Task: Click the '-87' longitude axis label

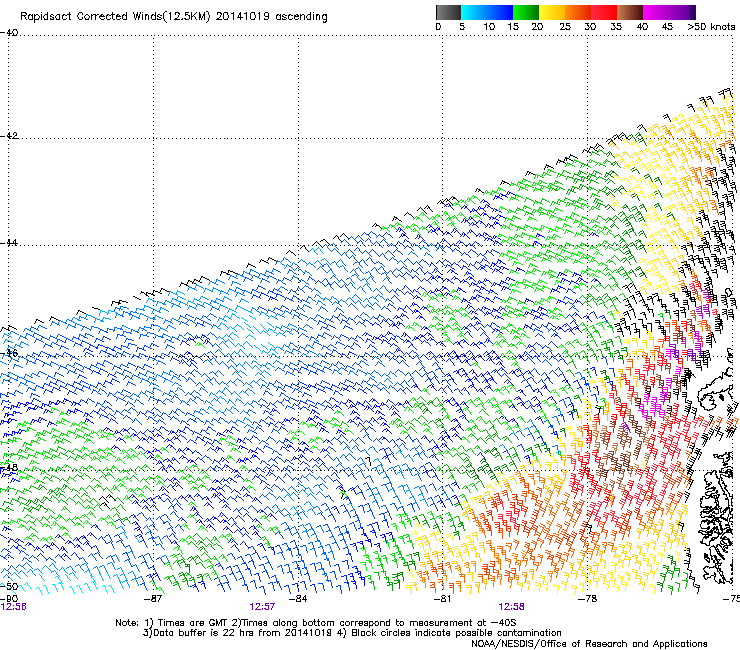Action: (x=153, y=599)
